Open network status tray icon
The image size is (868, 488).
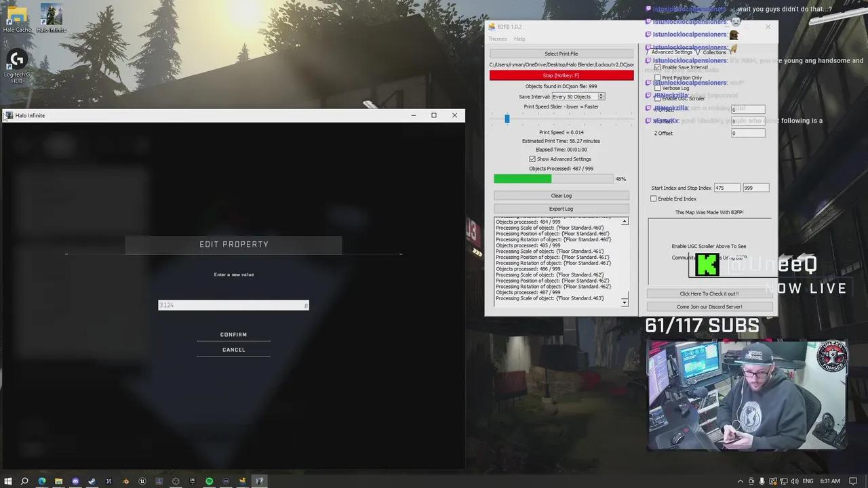pos(784,481)
